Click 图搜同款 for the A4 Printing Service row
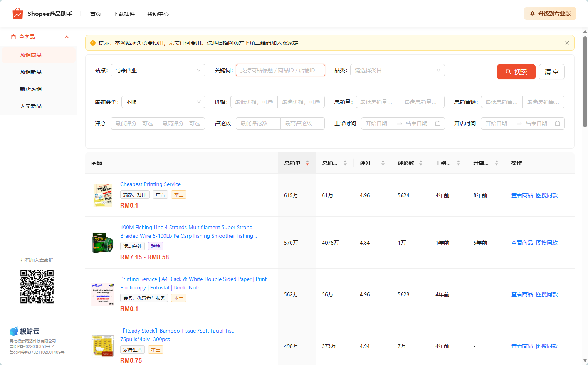The height and width of the screenshot is (365, 588). click(547, 294)
